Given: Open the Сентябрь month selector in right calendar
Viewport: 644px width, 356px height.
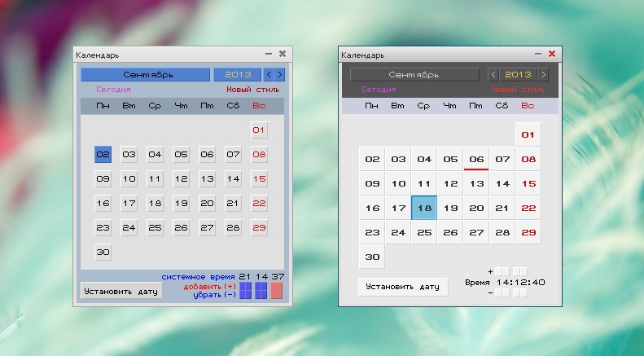Looking at the screenshot, I should point(416,75).
